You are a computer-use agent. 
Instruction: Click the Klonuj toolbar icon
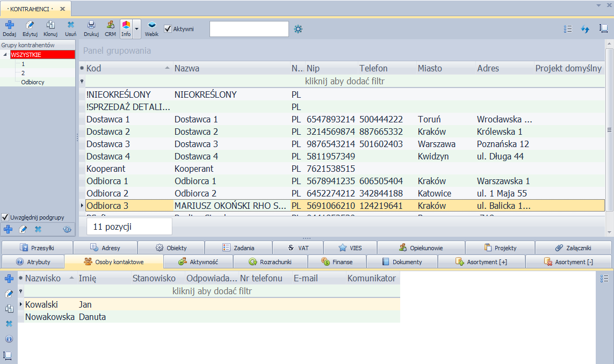50,27
